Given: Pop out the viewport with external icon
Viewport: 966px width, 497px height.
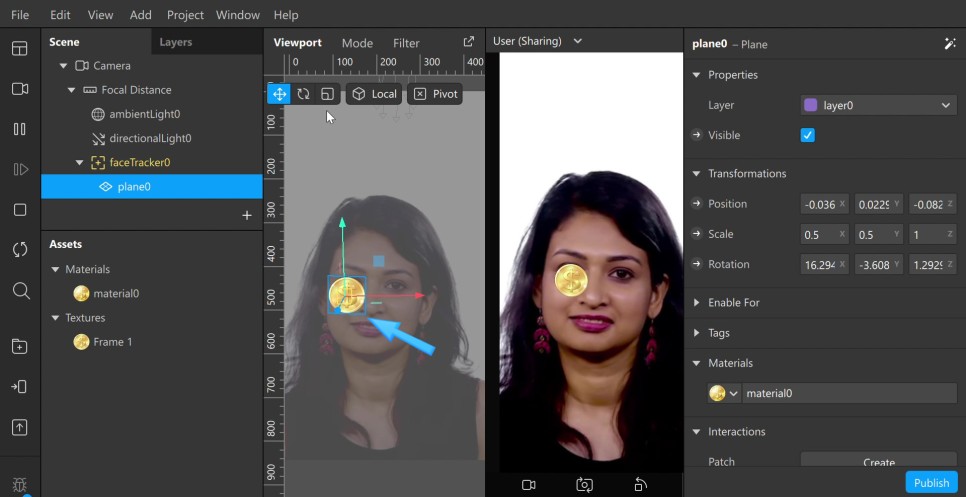Looking at the screenshot, I should tap(468, 42).
